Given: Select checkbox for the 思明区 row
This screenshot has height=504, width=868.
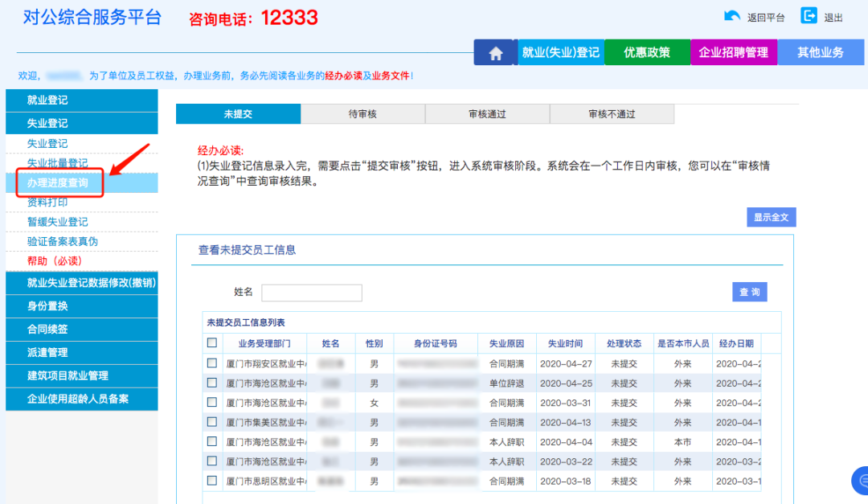Looking at the screenshot, I should (x=212, y=481).
